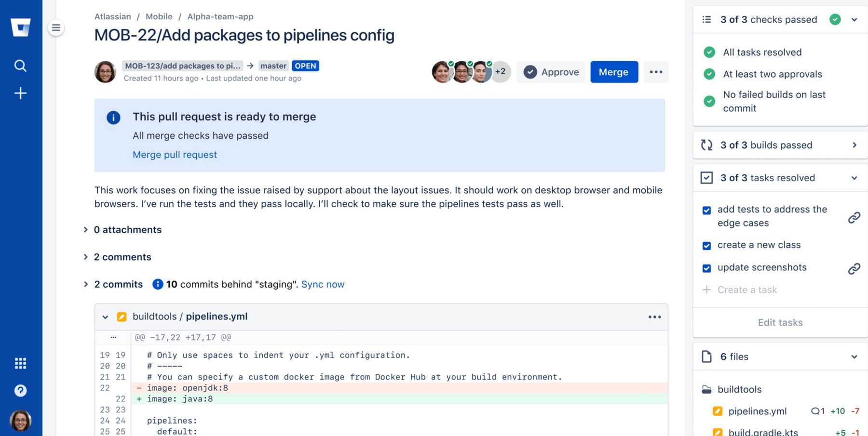Open the 'Mobile' breadcrumb item
868x436 pixels.
click(x=159, y=16)
